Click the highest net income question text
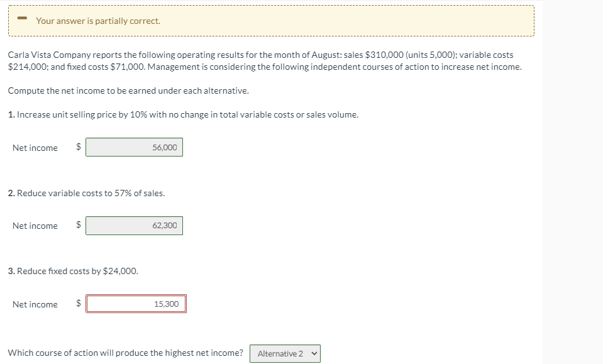603x364 pixels. pos(125,353)
